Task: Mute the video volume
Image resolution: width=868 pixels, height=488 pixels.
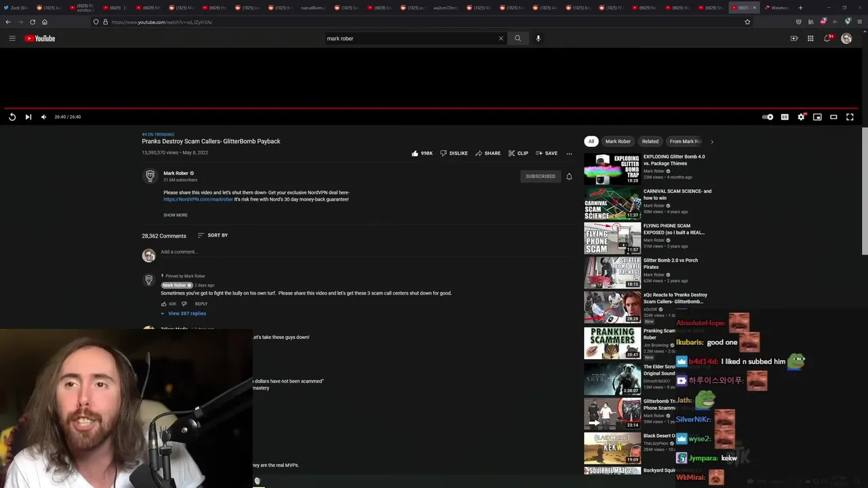Action: tap(43, 117)
